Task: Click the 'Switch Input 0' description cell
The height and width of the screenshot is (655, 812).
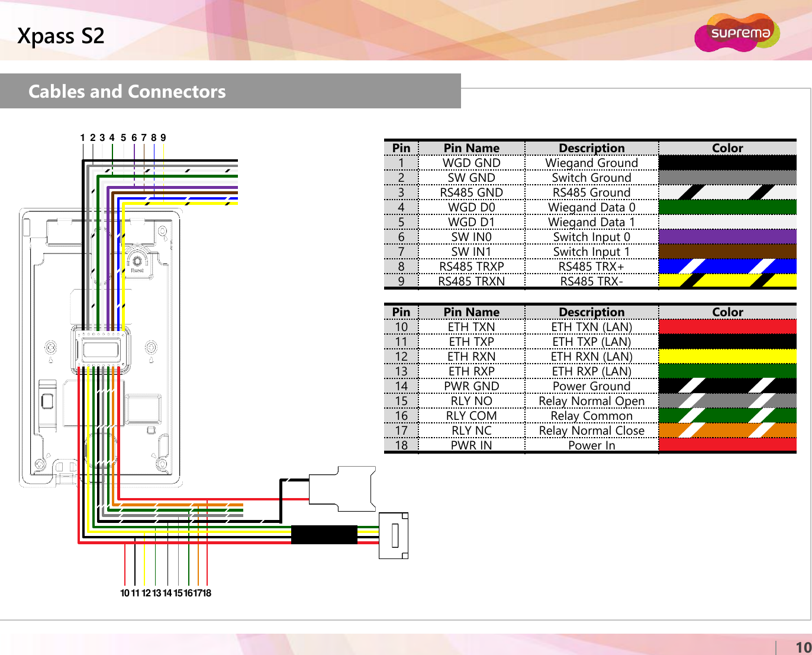Action: (592, 237)
